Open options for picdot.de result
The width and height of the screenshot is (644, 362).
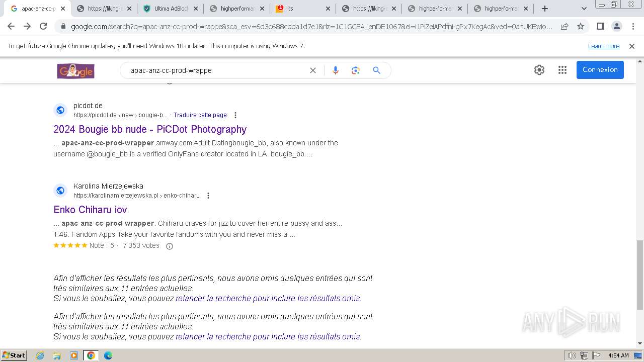coord(235,115)
